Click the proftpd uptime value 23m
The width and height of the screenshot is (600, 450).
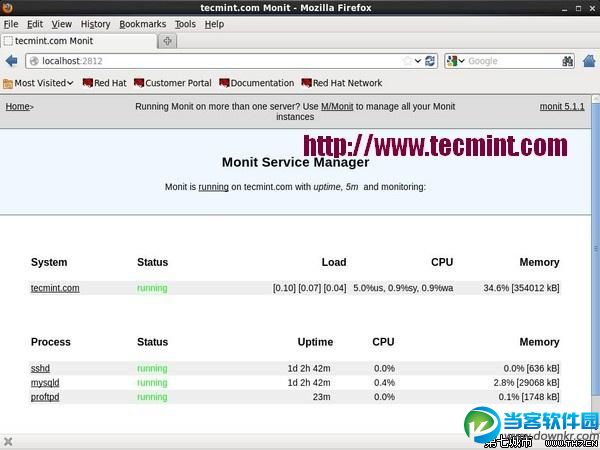coord(321,397)
